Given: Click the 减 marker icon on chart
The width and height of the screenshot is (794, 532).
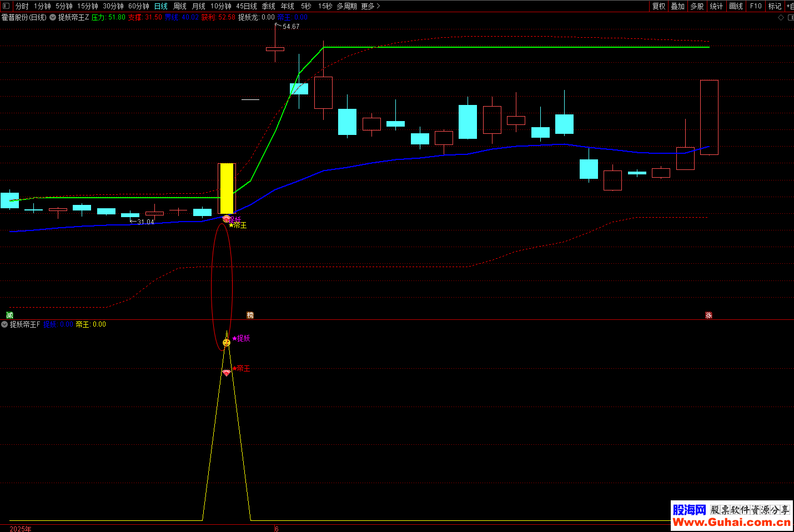Looking at the screenshot, I should 9,315.
